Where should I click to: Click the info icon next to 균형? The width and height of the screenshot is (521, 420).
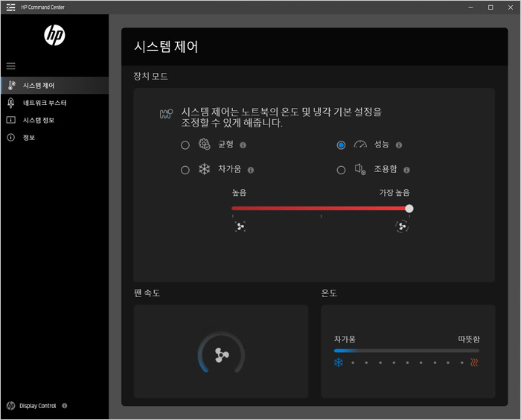point(243,145)
